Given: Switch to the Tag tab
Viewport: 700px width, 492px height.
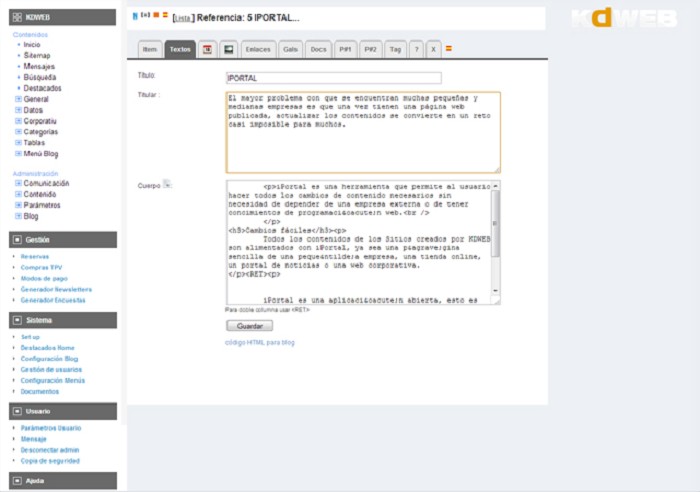Looking at the screenshot, I should tap(395, 49).
